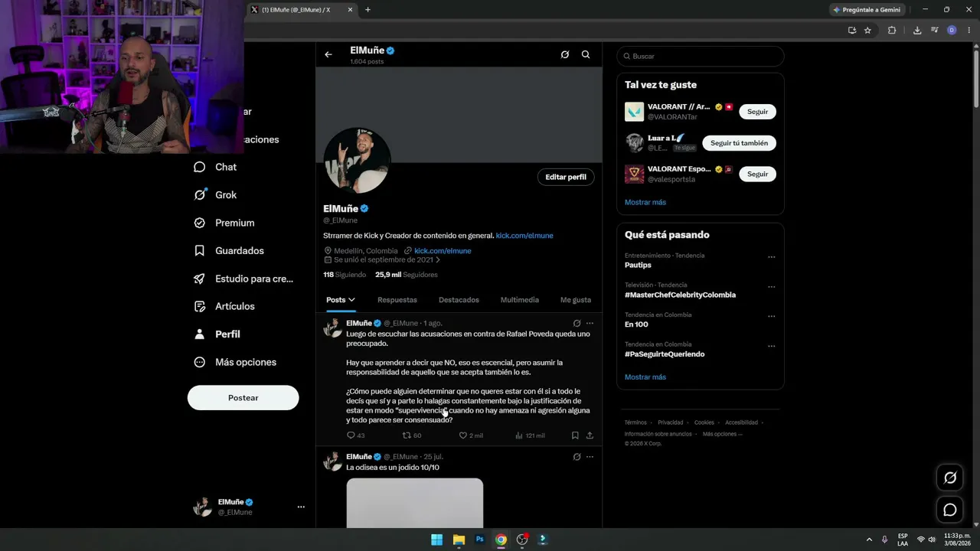The width and height of the screenshot is (980, 551).
Task: Open the options menu for the Pautips trend
Action: pyautogui.click(x=771, y=257)
